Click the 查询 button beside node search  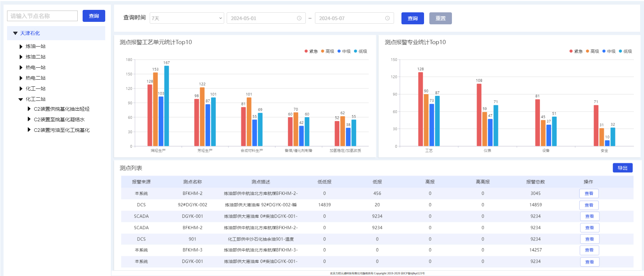pyautogui.click(x=94, y=16)
